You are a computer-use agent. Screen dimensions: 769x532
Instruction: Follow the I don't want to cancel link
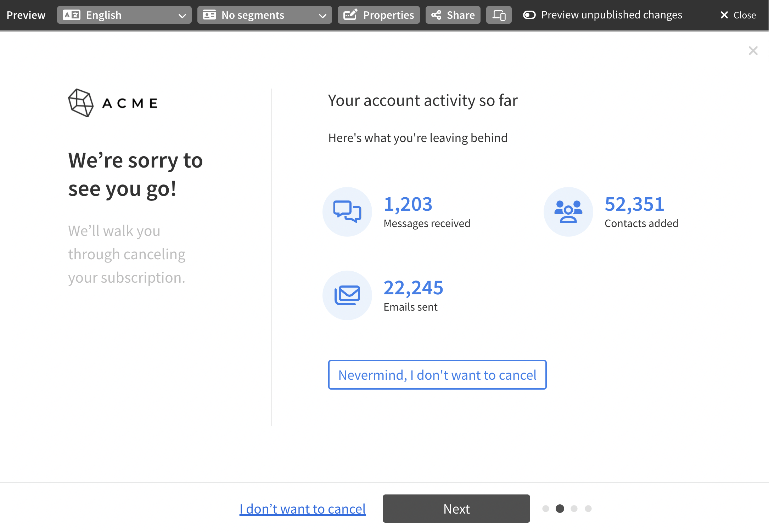coord(302,509)
